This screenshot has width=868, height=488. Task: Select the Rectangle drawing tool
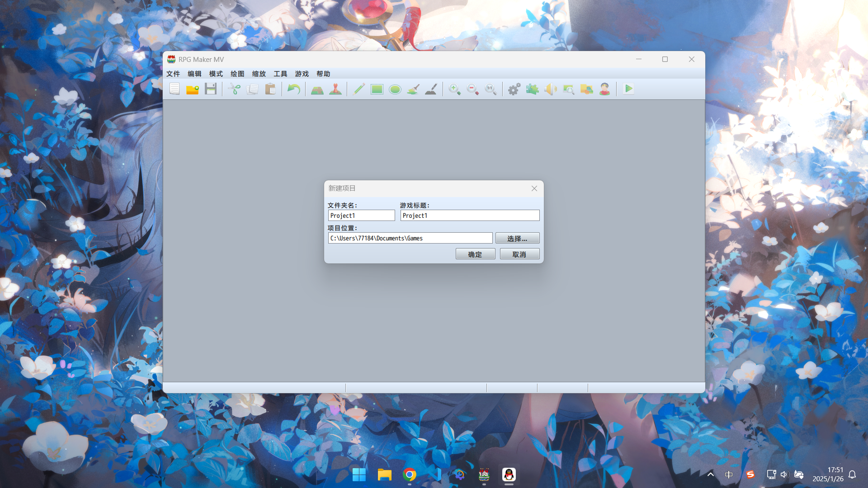pos(377,89)
